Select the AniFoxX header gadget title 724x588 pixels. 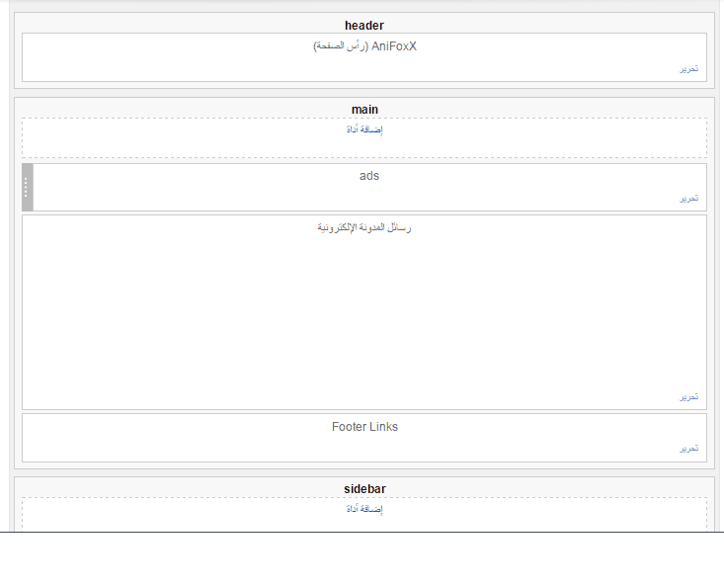pyautogui.click(x=364, y=46)
